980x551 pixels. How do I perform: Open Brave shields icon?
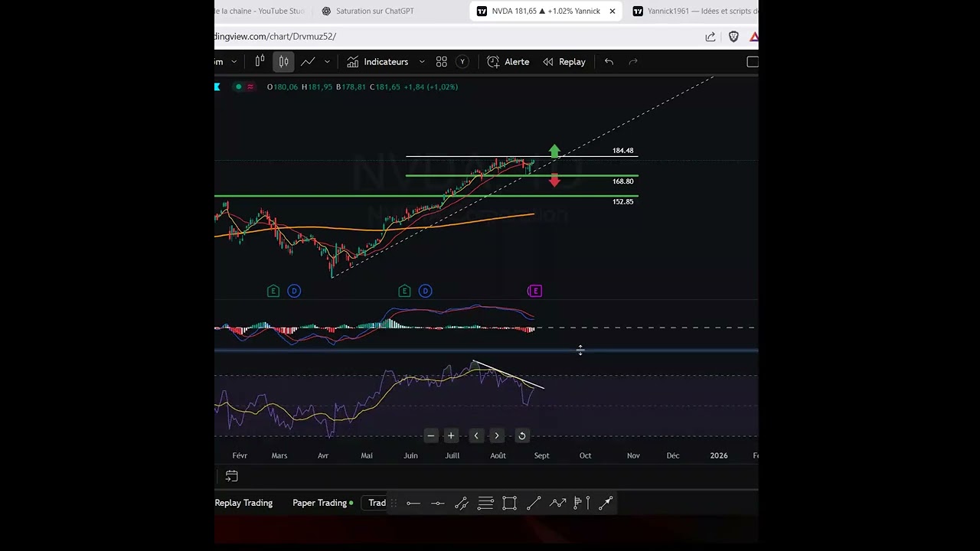coord(733,37)
